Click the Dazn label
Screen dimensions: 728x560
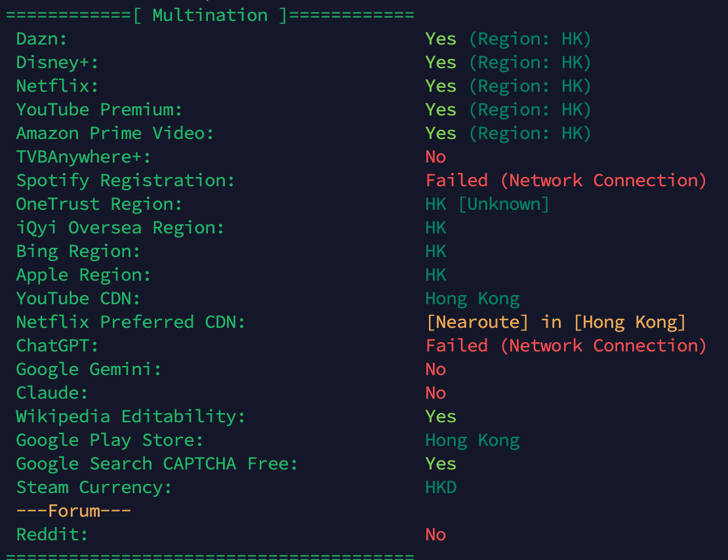pyautogui.click(x=42, y=39)
